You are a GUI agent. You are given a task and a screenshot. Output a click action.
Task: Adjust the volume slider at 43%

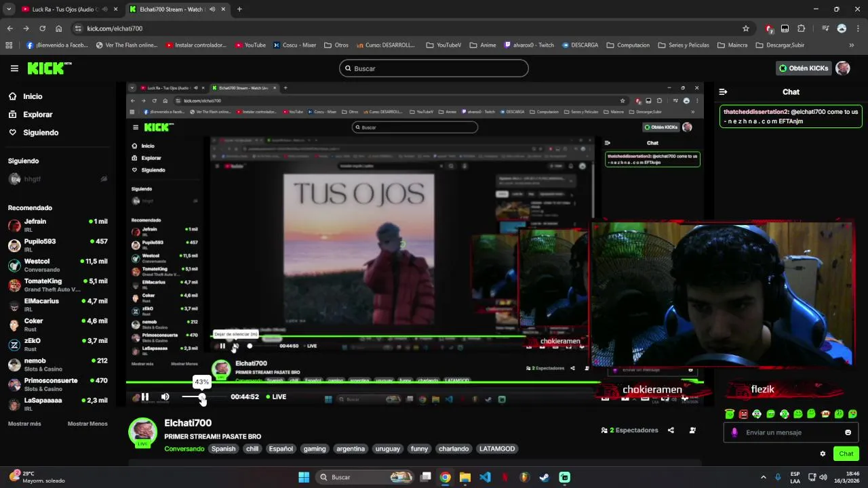(x=201, y=396)
